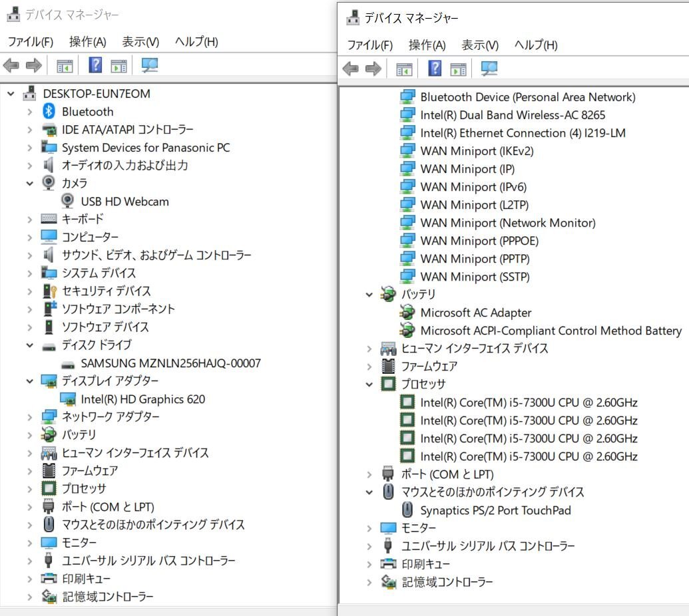Click the Microsoft AC Adapter battery icon
Image resolution: width=689 pixels, height=616 pixels.
point(407,313)
